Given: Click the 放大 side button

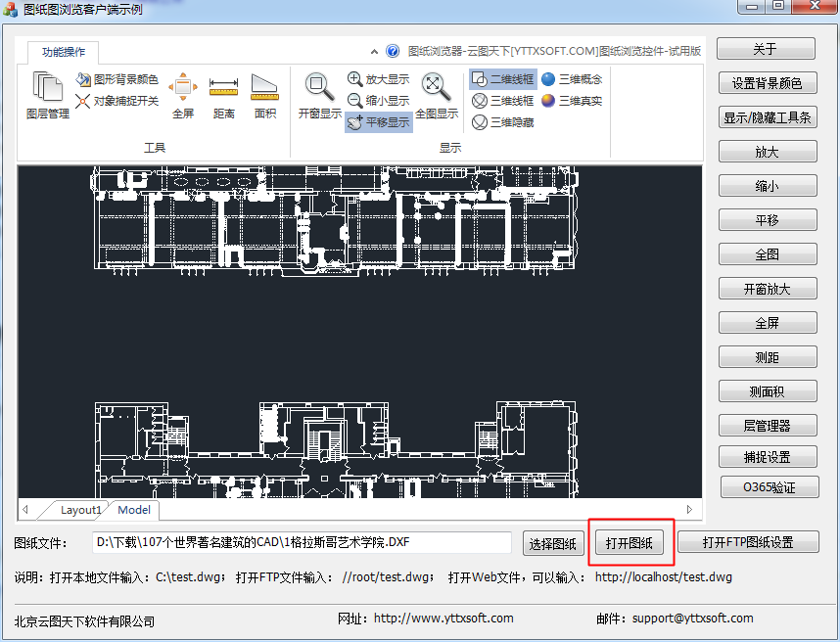Looking at the screenshot, I should [x=768, y=152].
